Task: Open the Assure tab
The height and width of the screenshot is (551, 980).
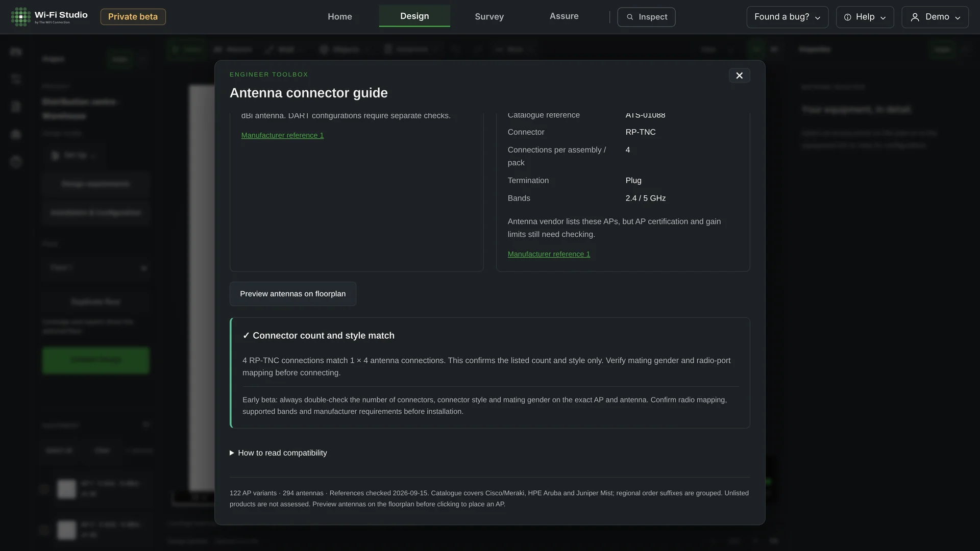Action: pyautogui.click(x=564, y=16)
